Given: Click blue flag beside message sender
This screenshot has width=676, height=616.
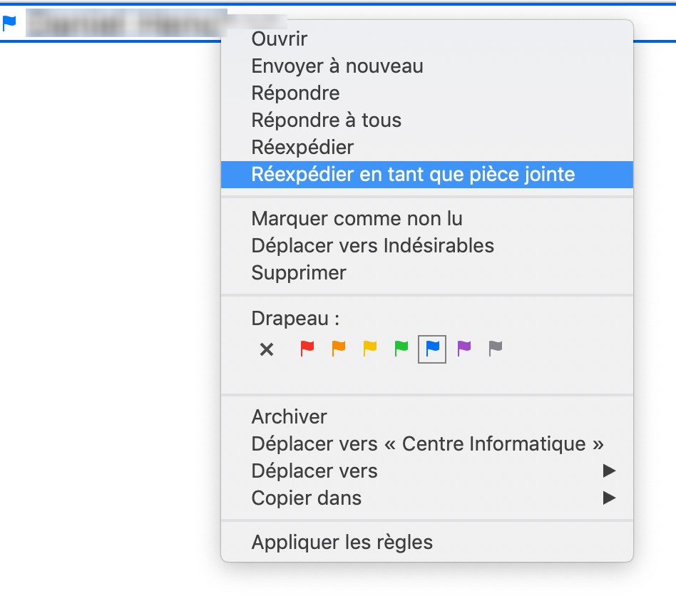Looking at the screenshot, I should pyautogui.click(x=9, y=23).
